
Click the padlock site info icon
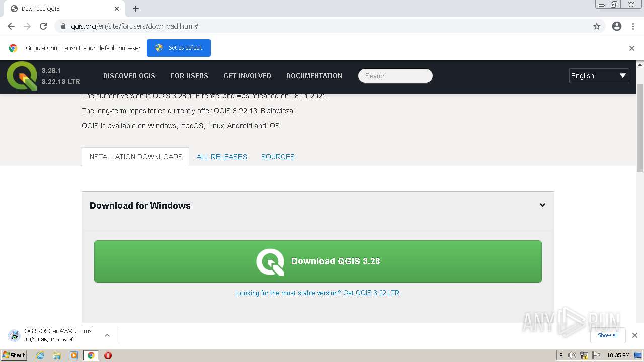coord(63,26)
